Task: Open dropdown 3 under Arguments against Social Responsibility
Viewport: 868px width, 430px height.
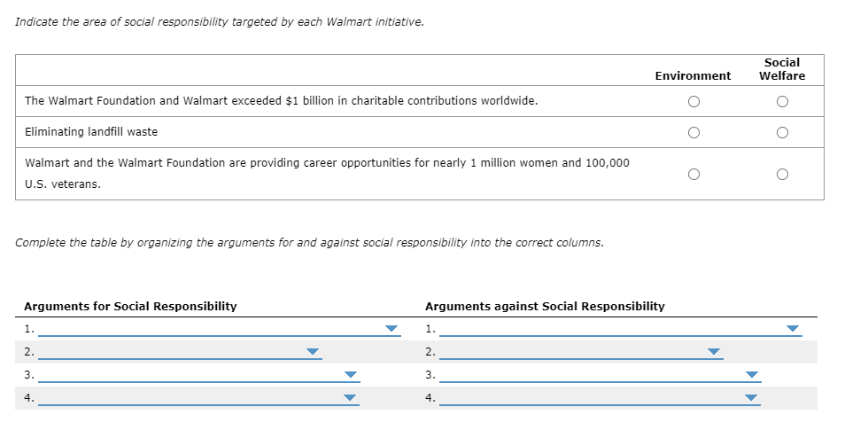Action: point(601,375)
